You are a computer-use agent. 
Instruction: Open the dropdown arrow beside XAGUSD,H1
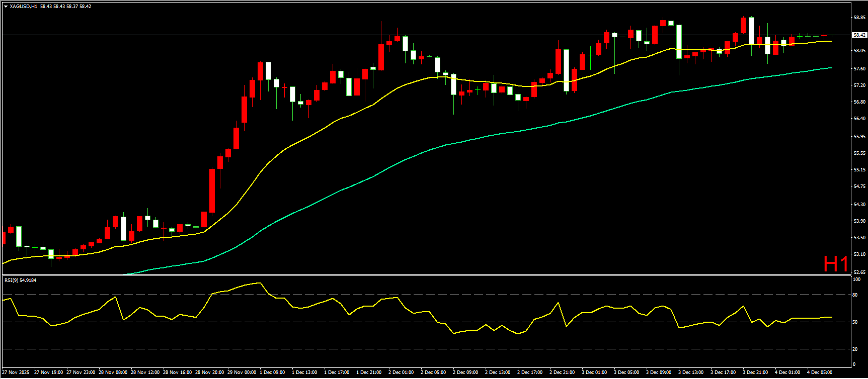click(x=6, y=7)
